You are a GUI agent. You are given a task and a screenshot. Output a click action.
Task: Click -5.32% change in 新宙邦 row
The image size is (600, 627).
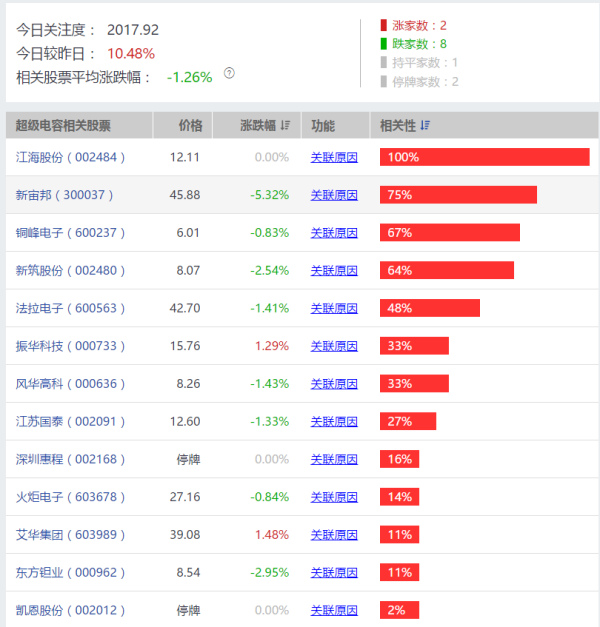pos(270,195)
